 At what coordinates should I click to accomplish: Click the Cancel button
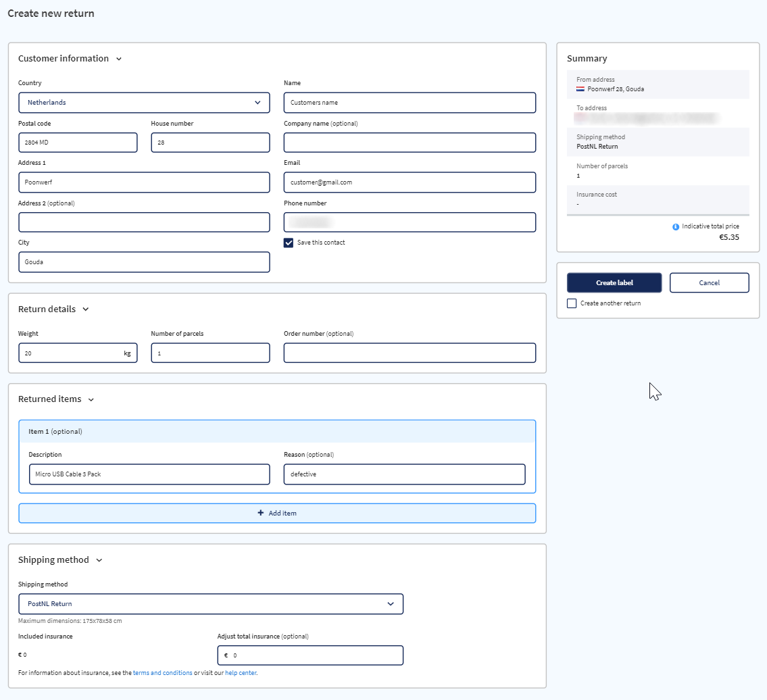pos(709,282)
